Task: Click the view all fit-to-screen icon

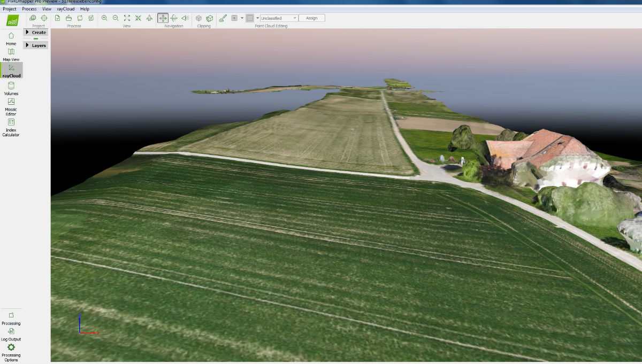Action: tap(127, 18)
